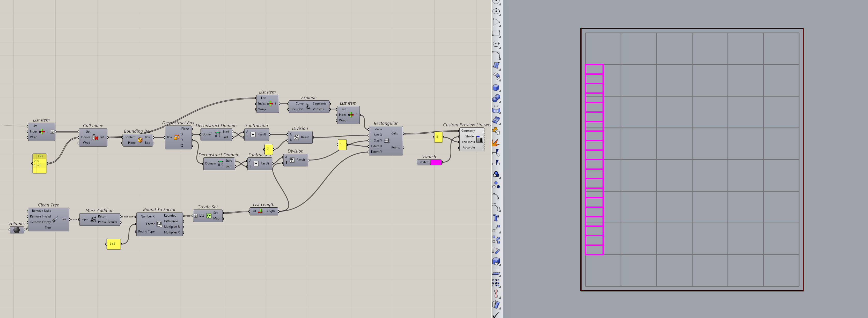Select the Polygon tool icon
The image size is (868, 318).
click(x=496, y=44)
